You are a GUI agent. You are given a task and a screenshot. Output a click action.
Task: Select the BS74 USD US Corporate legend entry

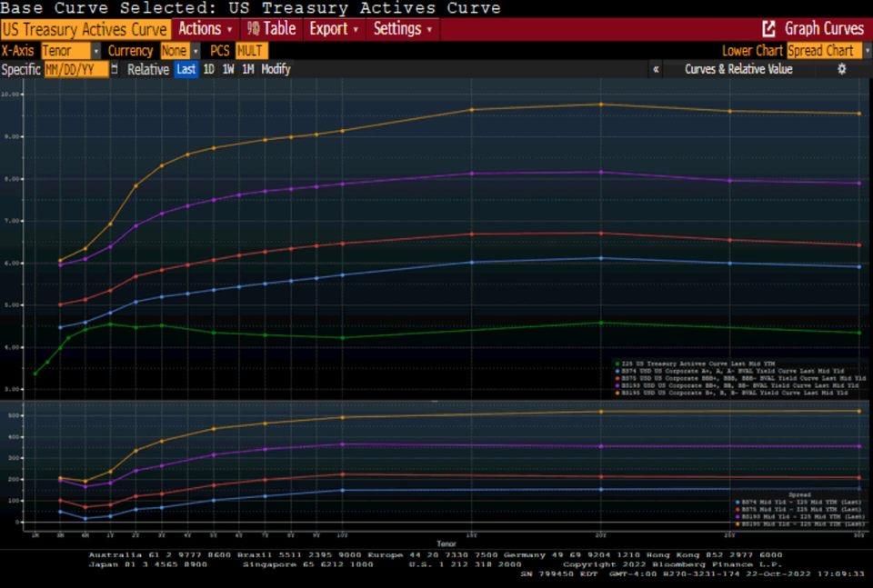click(x=718, y=371)
